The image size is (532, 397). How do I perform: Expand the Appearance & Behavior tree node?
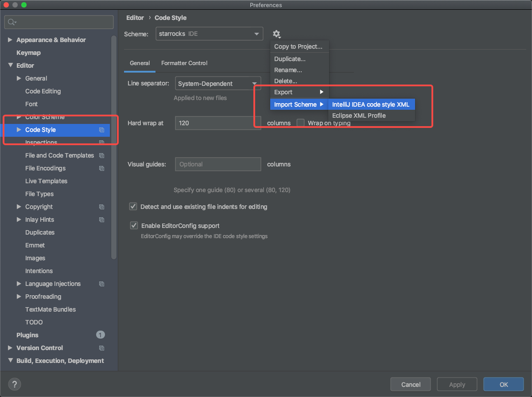click(10, 40)
